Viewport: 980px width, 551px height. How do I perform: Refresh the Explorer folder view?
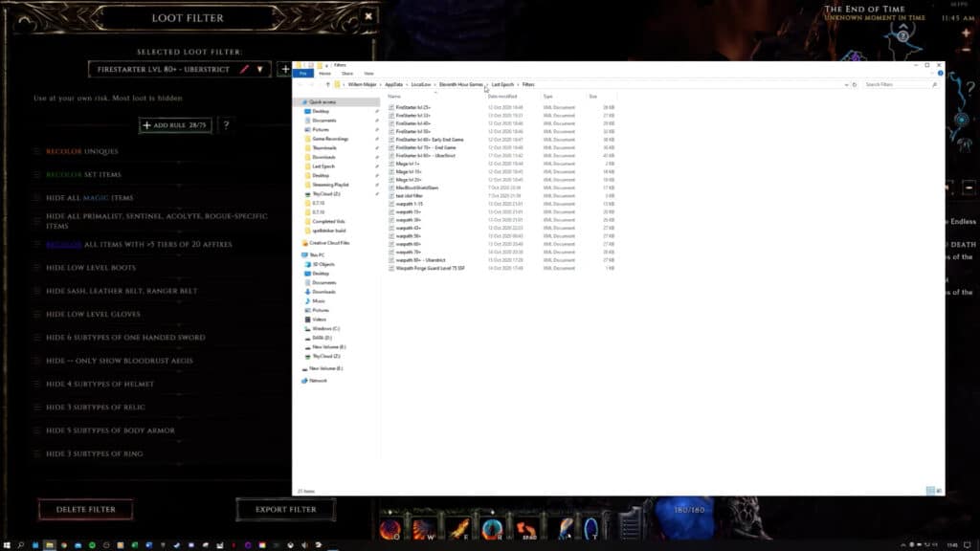(855, 84)
